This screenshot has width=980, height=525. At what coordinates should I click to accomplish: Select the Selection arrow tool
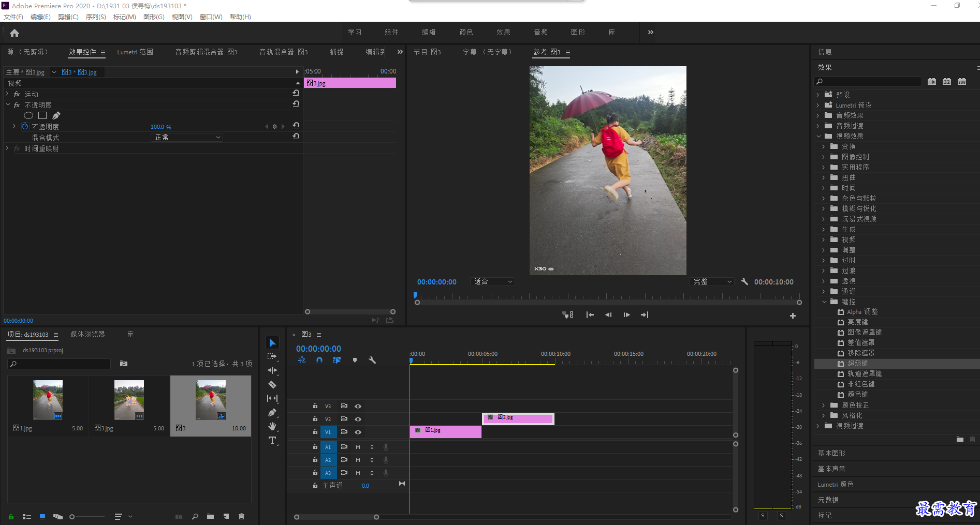pyautogui.click(x=272, y=343)
